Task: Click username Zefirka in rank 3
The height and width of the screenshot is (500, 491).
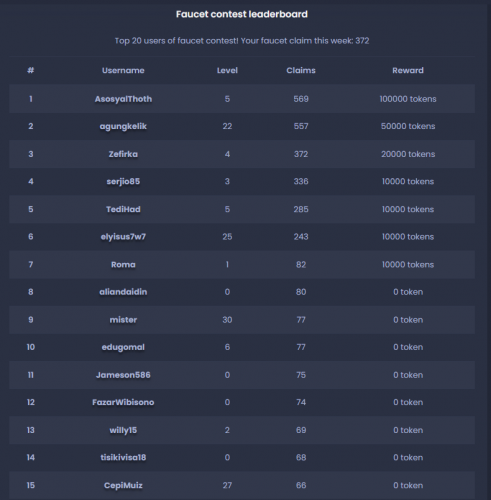Action: click(x=123, y=154)
